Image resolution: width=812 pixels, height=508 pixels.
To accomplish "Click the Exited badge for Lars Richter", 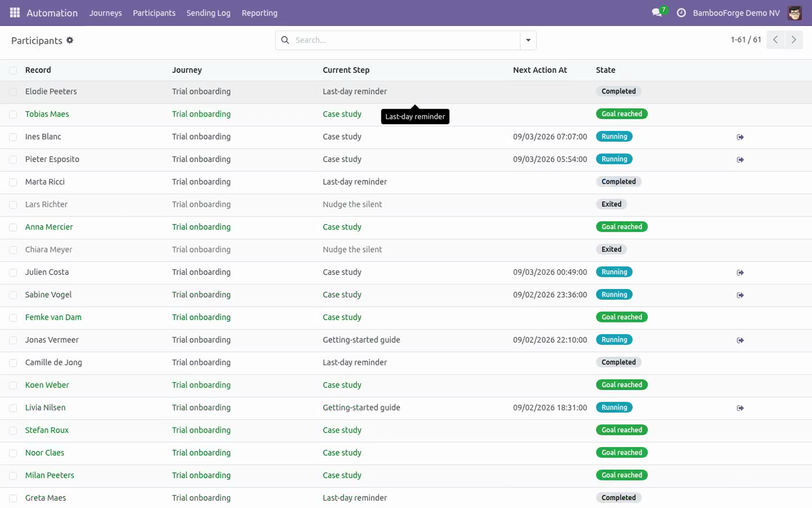I will (x=612, y=204).
